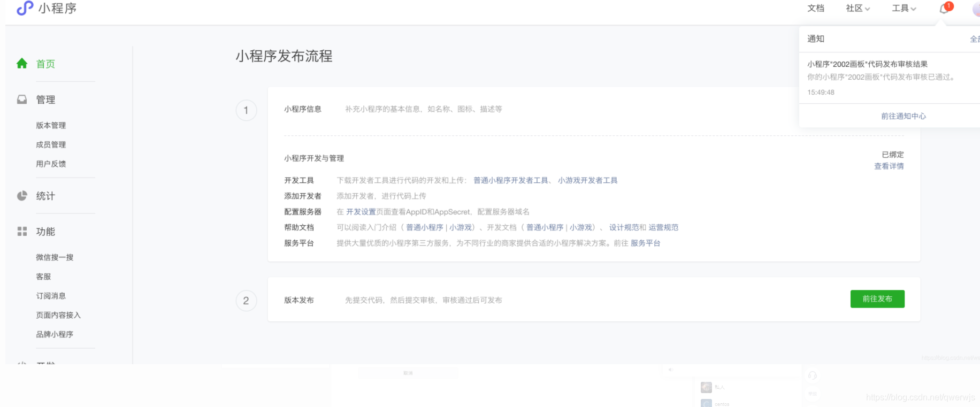
Task: Open 品牌小程序 in sidebar
Action: pyautogui.click(x=55, y=334)
